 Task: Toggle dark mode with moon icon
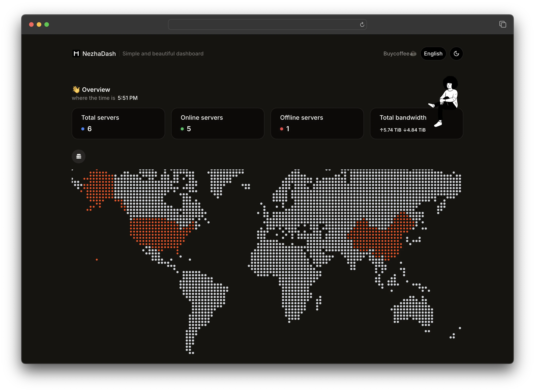point(456,54)
